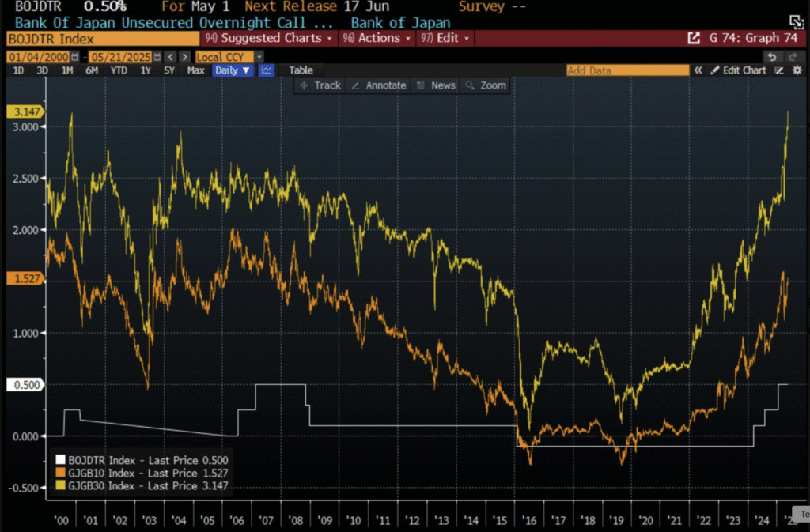Click the orange GJGB10 Index legend swatch

click(x=60, y=473)
